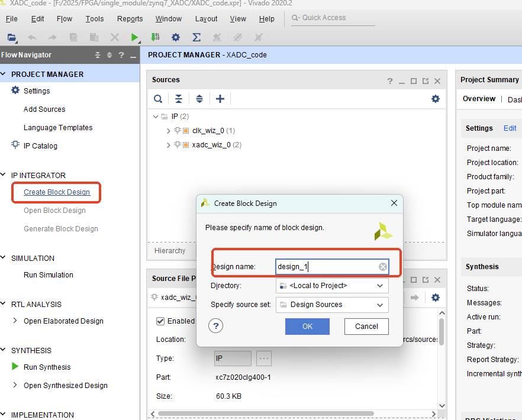The width and height of the screenshot is (522, 420).
Task: Expand all in Flow Navigator header
Action: 109,55
